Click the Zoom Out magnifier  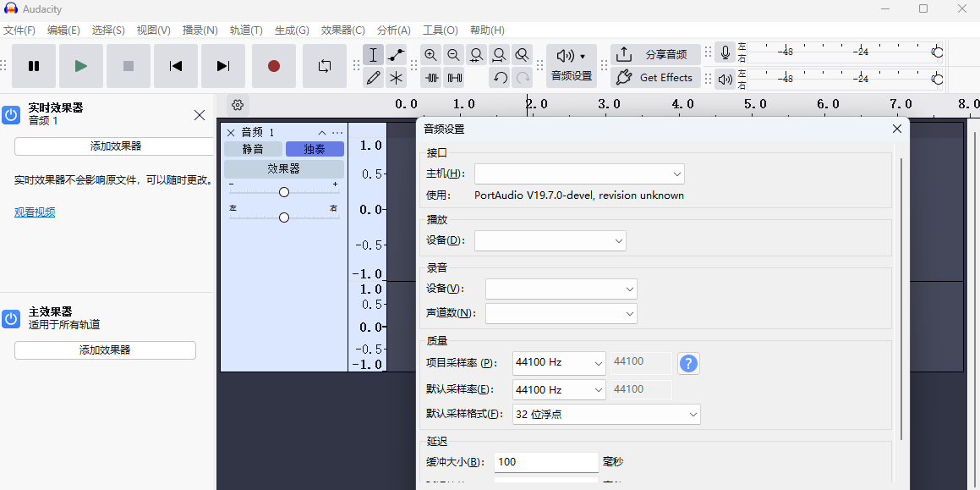(x=454, y=55)
